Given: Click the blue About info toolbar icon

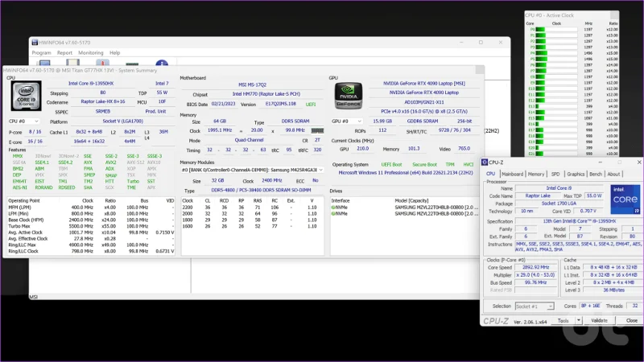Looking at the screenshot, I should pos(162,63).
